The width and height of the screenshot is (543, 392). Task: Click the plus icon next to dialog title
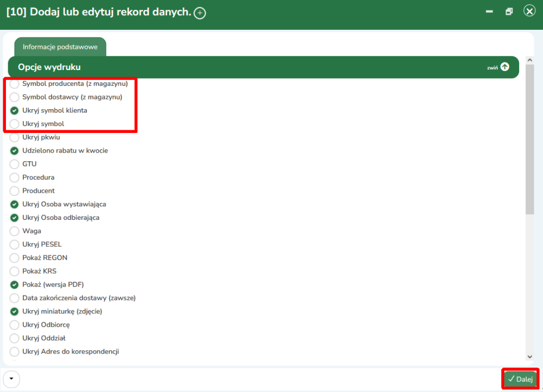click(200, 13)
